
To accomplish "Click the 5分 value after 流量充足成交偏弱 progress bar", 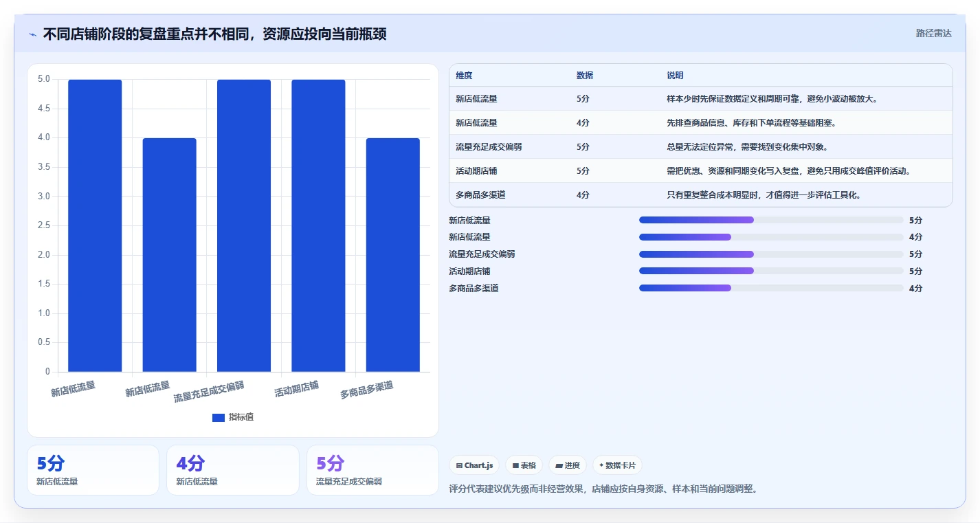I will pyautogui.click(x=915, y=254).
